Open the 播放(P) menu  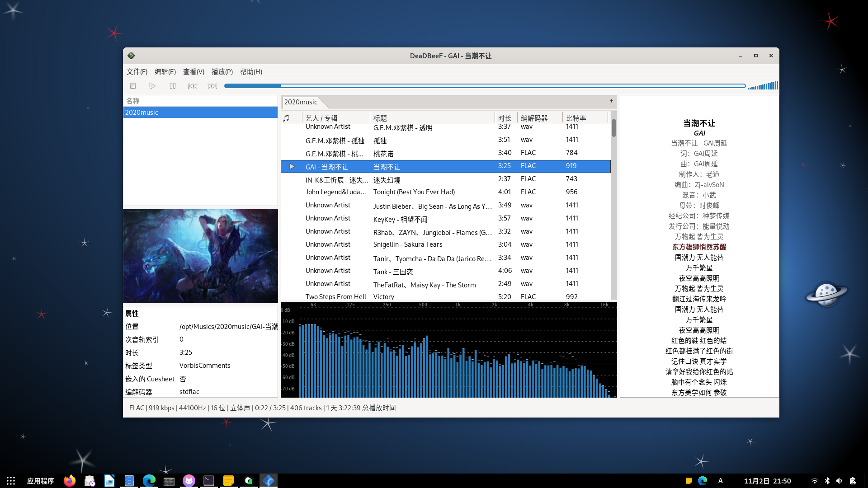(222, 72)
